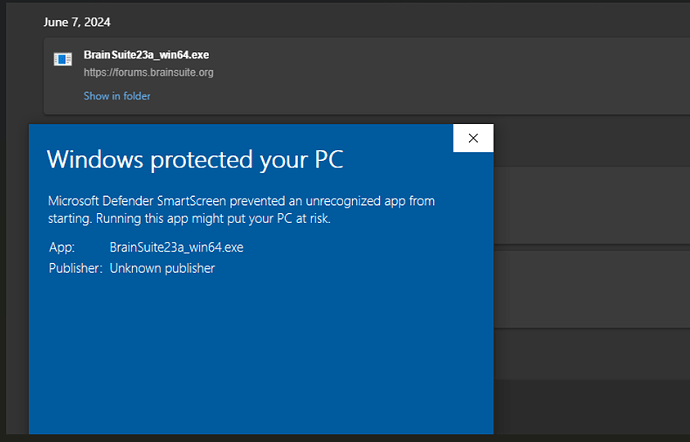
Task: Click the BrainSuite23a_win64.exe file icon
Action: coord(62,59)
